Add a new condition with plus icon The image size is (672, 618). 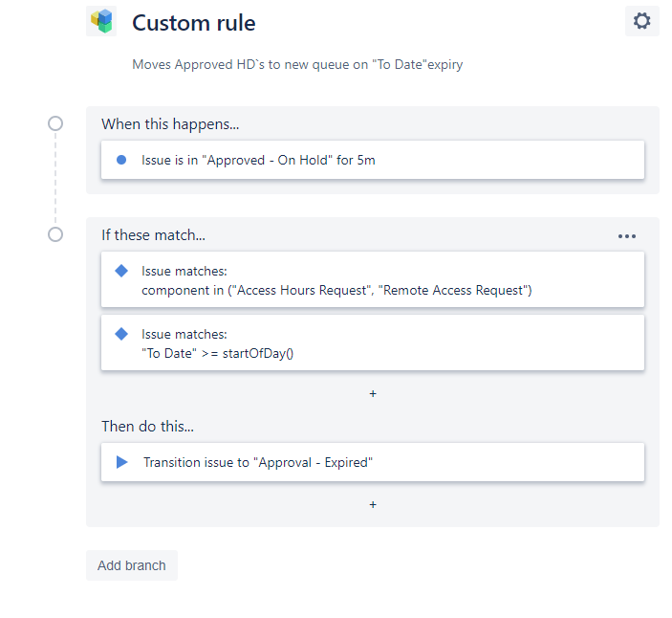point(373,393)
